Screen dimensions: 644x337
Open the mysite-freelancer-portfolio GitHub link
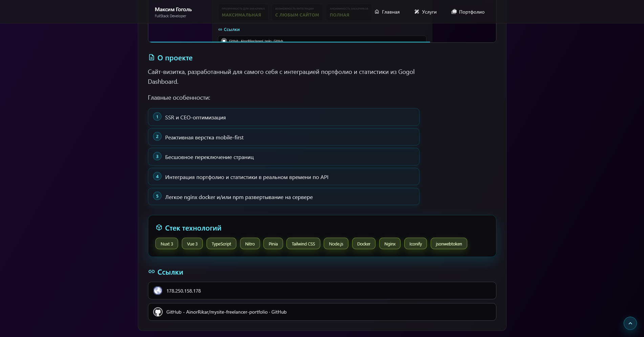pos(322,312)
